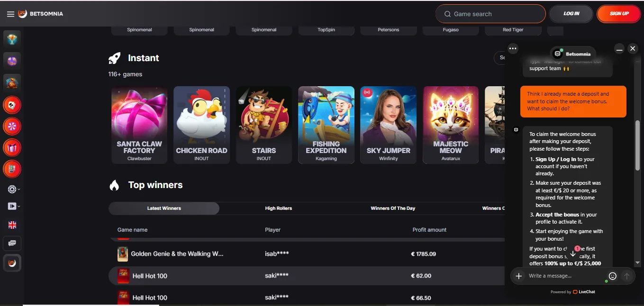
Task: Open the Chicken Road game
Action: 201,125
